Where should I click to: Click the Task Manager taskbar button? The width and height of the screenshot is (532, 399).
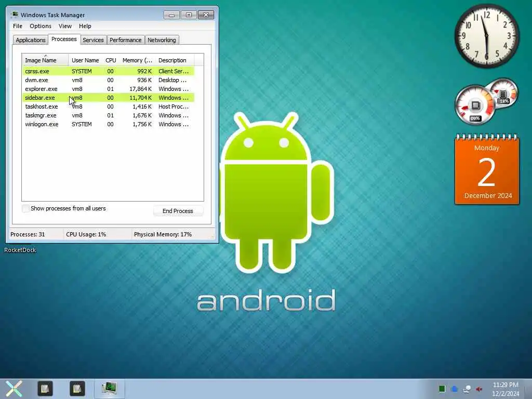click(x=109, y=389)
